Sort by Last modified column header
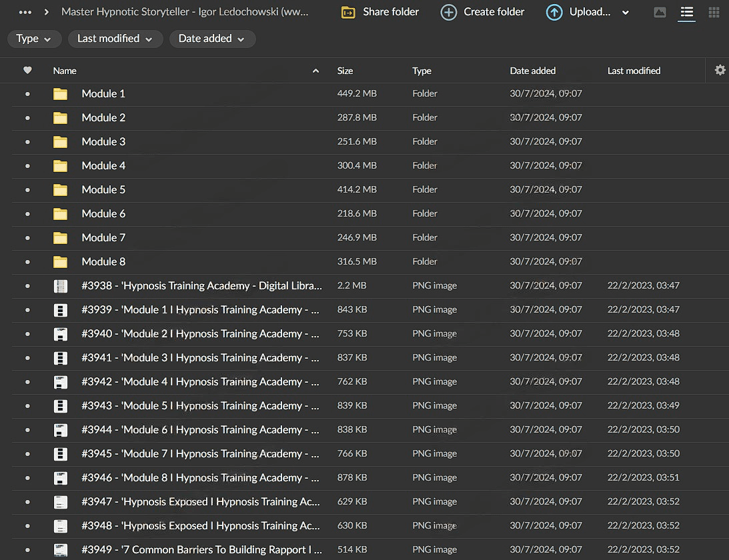The width and height of the screenshot is (729, 560). point(634,71)
